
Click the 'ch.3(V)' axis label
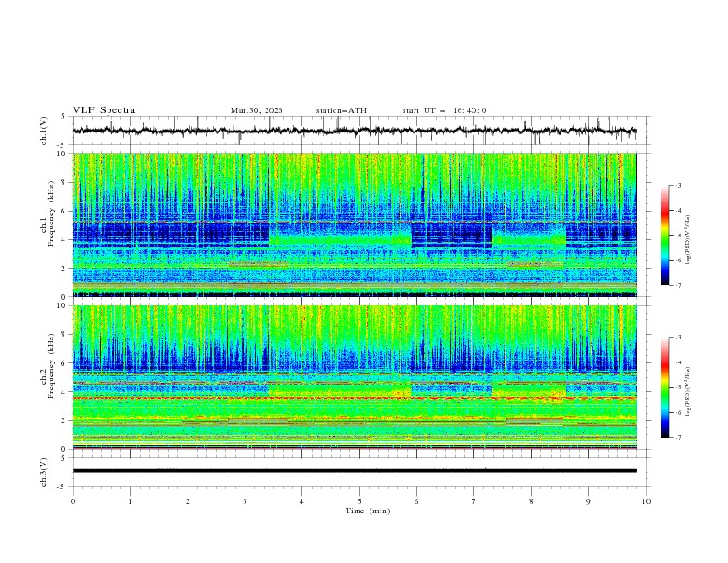[x=44, y=472]
